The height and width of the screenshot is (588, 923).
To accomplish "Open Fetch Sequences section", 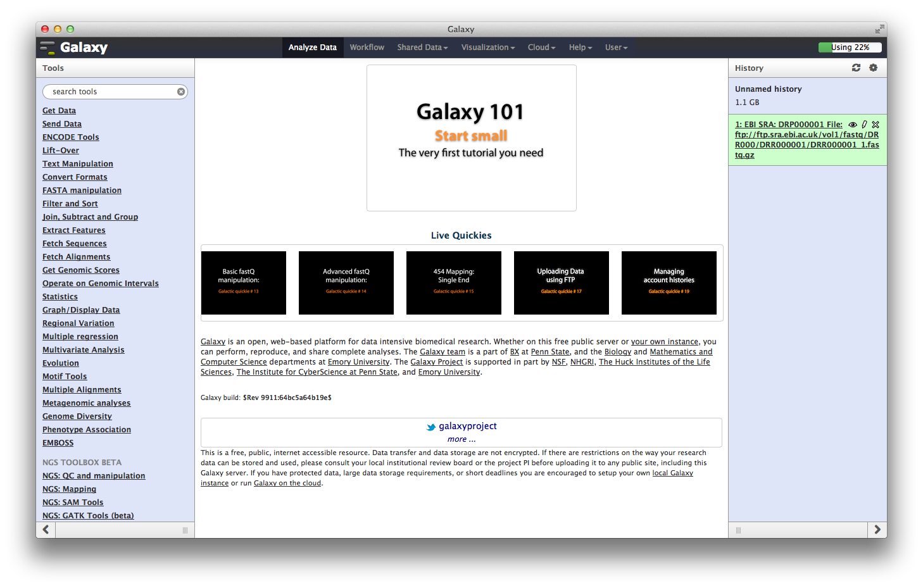I will click(x=75, y=244).
